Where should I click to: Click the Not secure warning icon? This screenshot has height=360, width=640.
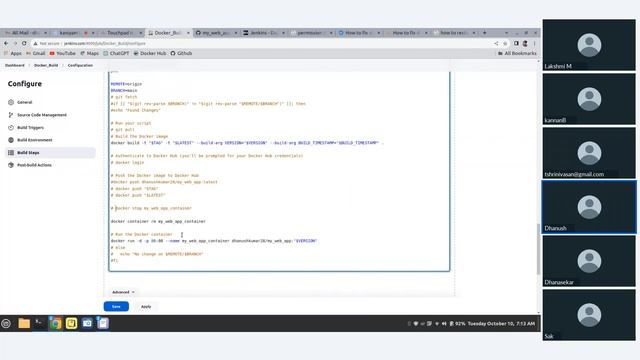[36, 43]
